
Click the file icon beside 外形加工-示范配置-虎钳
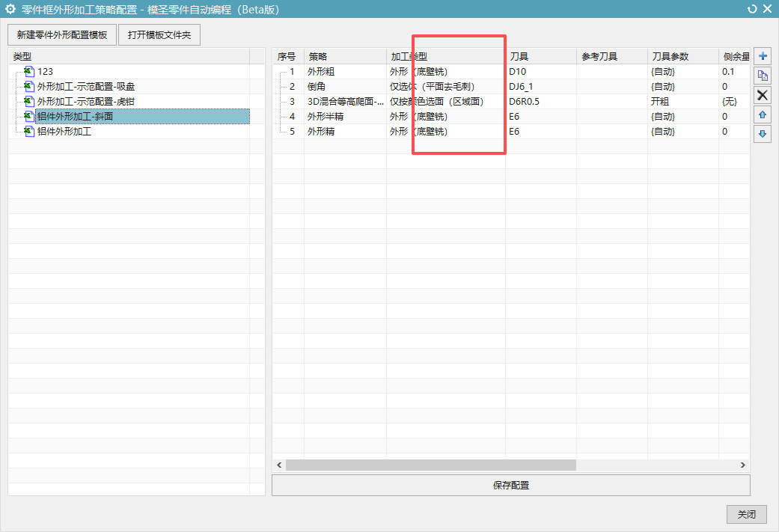coord(29,101)
